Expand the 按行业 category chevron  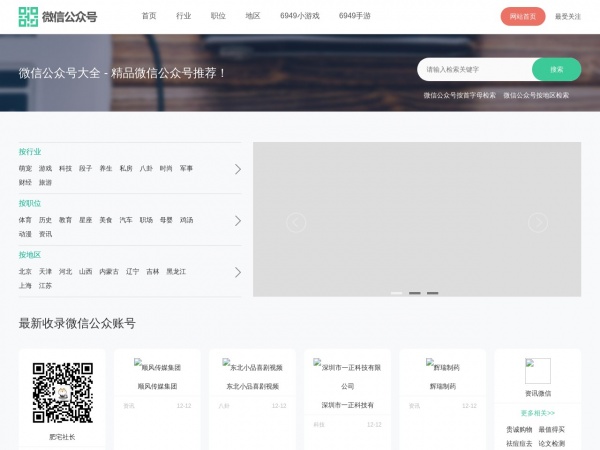click(238, 169)
